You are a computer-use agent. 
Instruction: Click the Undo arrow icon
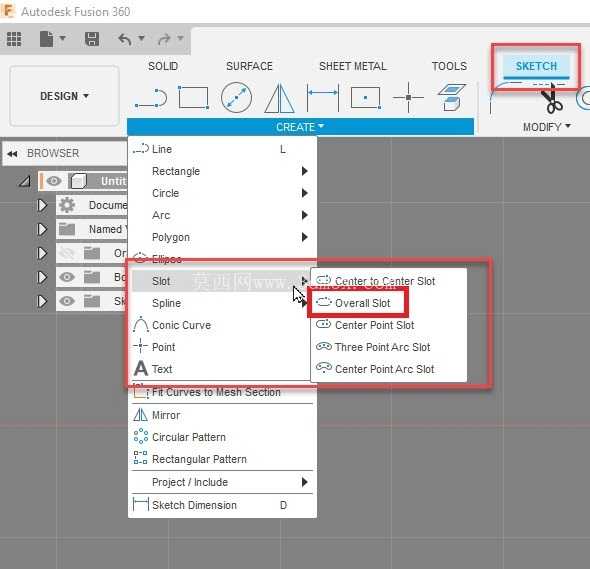125,39
